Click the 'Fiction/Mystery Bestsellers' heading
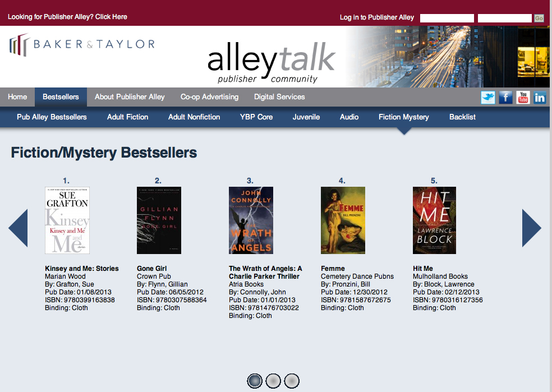 tap(104, 153)
